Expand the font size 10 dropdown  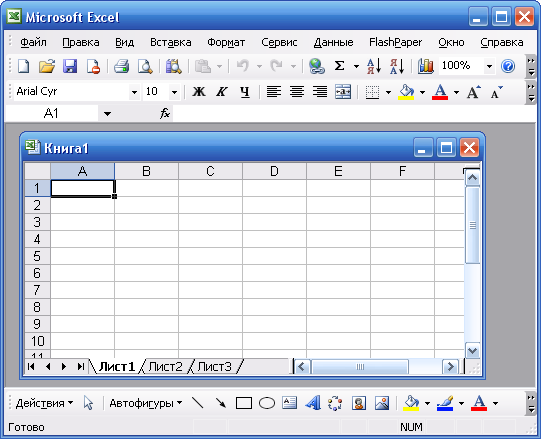[174, 92]
